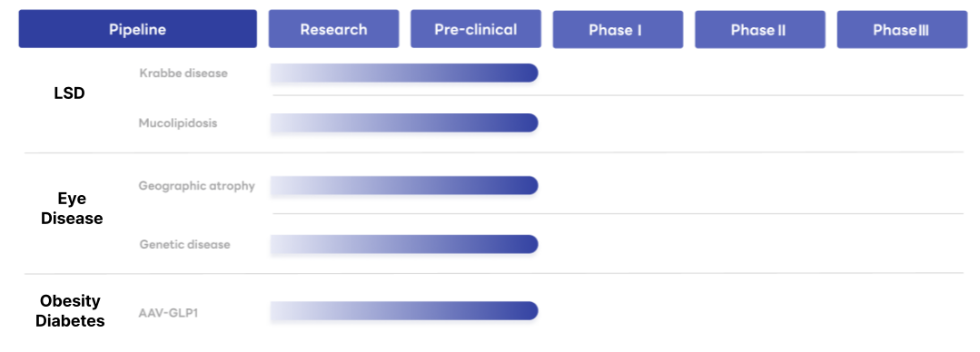The height and width of the screenshot is (352, 980).
Task: Select the LSD category heading
Action: (x=69, y=93)
